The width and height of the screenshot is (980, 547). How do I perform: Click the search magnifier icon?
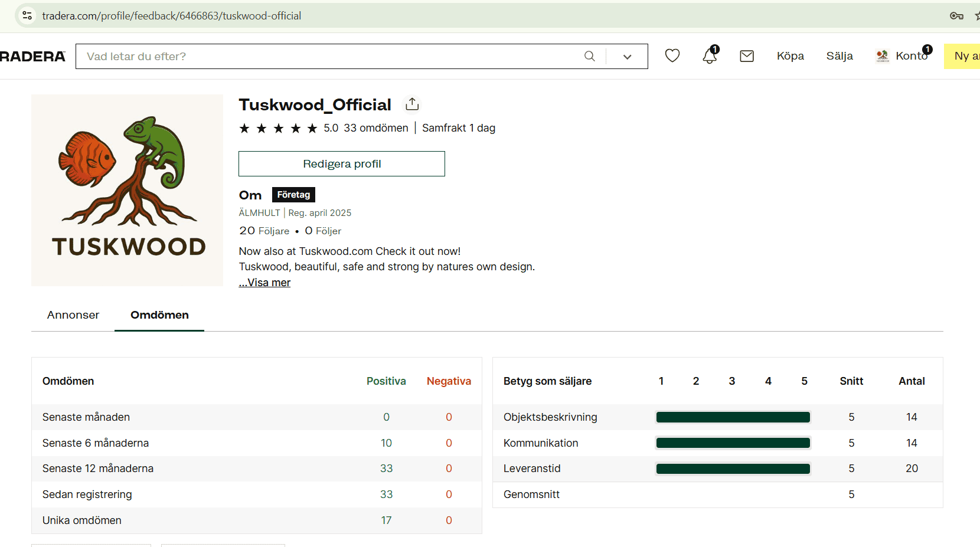point(589,56)
